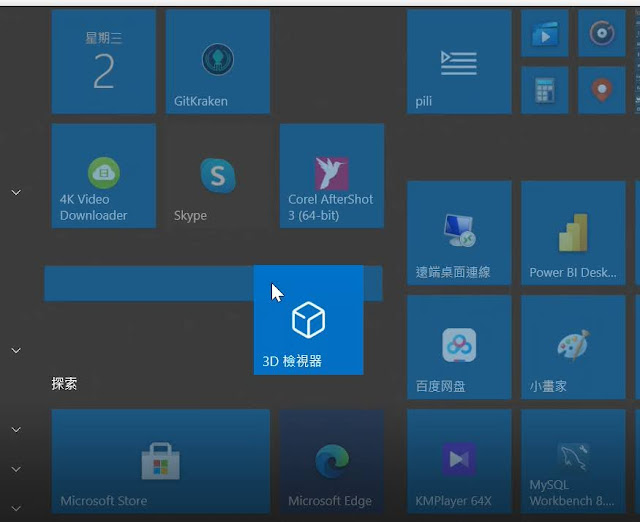Open the Microsoft Store tile

160,461
